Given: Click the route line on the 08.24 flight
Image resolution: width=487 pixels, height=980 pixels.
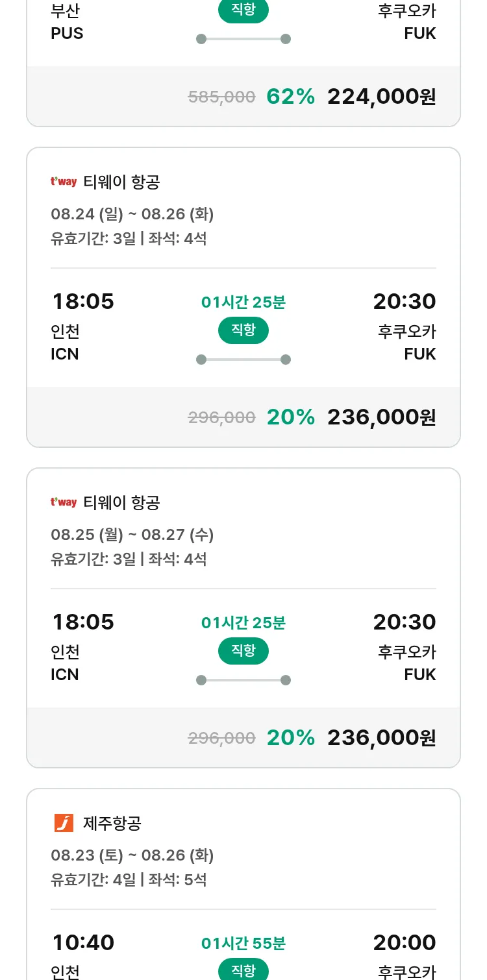Looking at the screenshot, I should tap(243, 360).
